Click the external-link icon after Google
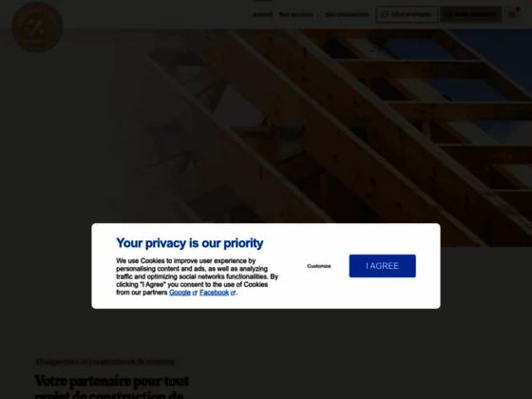Viewport: 532px width, 399px height. point(195,293)
